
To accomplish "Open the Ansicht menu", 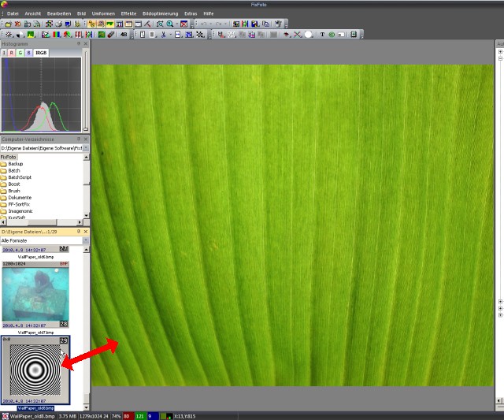I will (x=33, y=13).
